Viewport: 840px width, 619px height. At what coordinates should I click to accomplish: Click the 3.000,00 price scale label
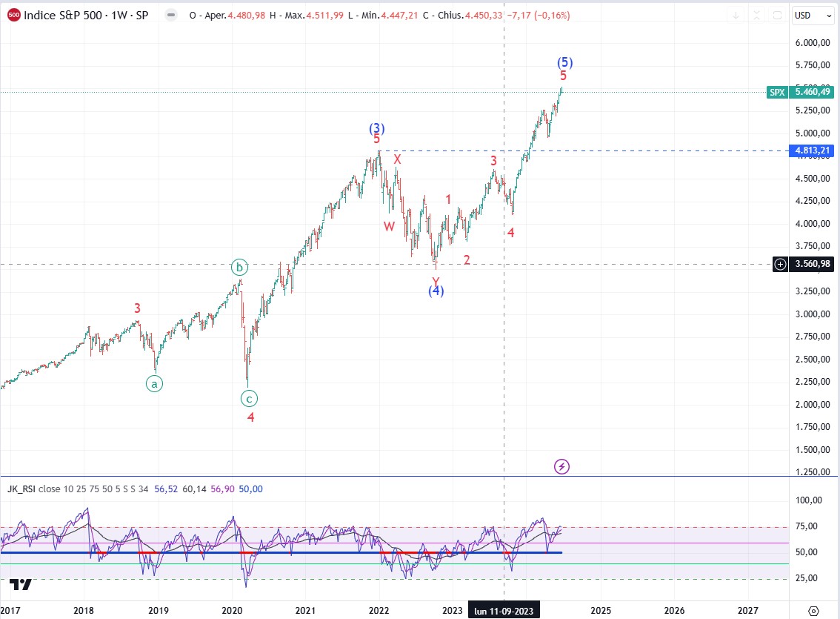pos(813,314)
